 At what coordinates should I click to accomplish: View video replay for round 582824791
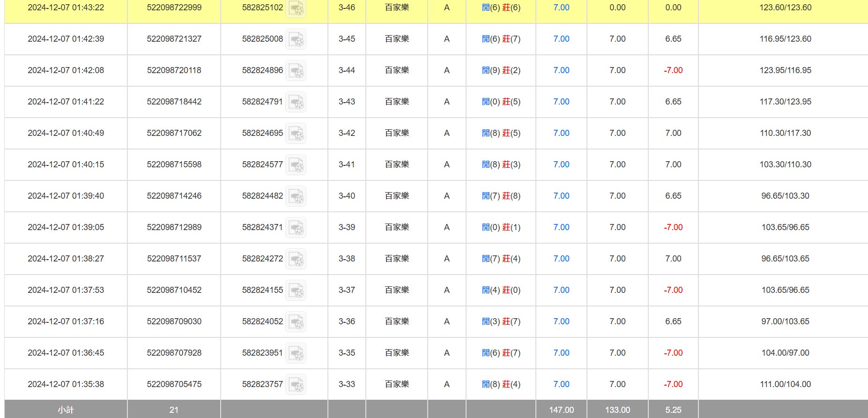pos(296,102)
